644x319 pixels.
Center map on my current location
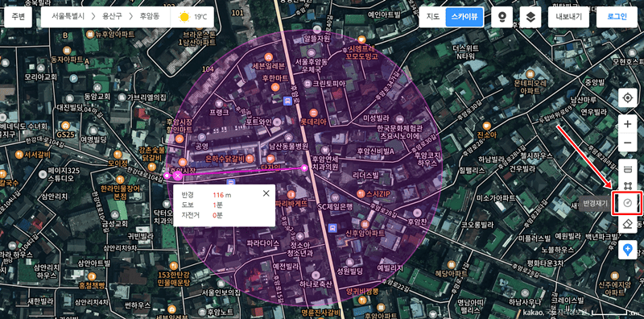pos(628,97)
